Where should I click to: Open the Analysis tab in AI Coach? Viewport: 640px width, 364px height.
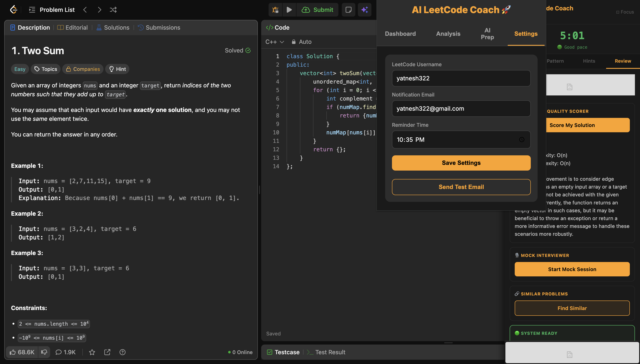[448, 33]
